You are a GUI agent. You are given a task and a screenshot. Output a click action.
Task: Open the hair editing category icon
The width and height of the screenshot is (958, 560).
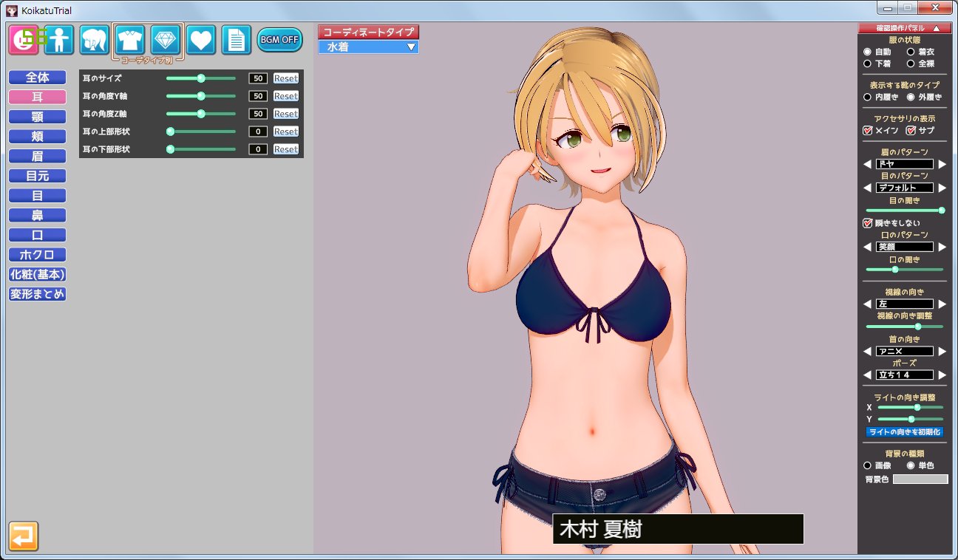[x=95, y=39]
